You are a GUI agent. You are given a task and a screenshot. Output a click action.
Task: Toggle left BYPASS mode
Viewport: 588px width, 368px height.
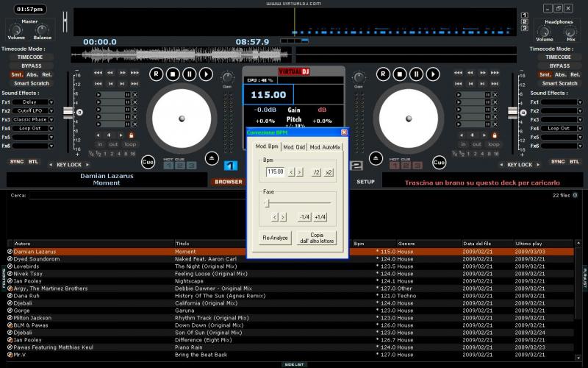[x=31, y=66]
